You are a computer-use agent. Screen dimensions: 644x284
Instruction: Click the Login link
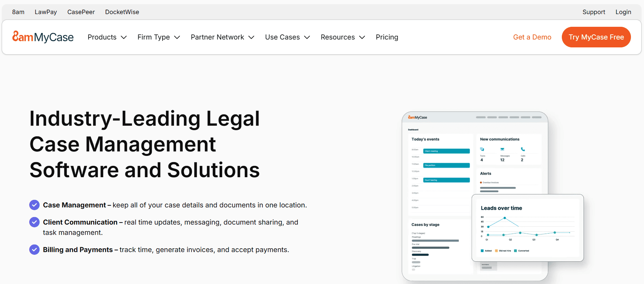[623, 12]
